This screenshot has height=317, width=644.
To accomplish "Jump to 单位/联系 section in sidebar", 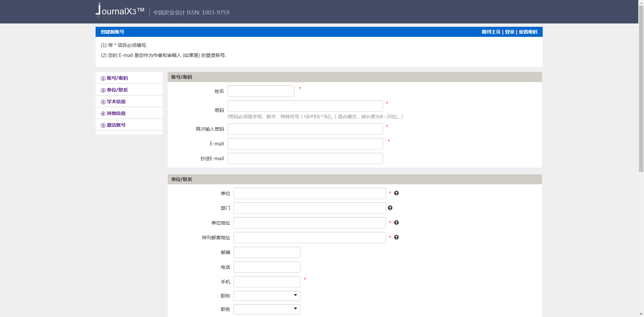I will coord(117,90).
